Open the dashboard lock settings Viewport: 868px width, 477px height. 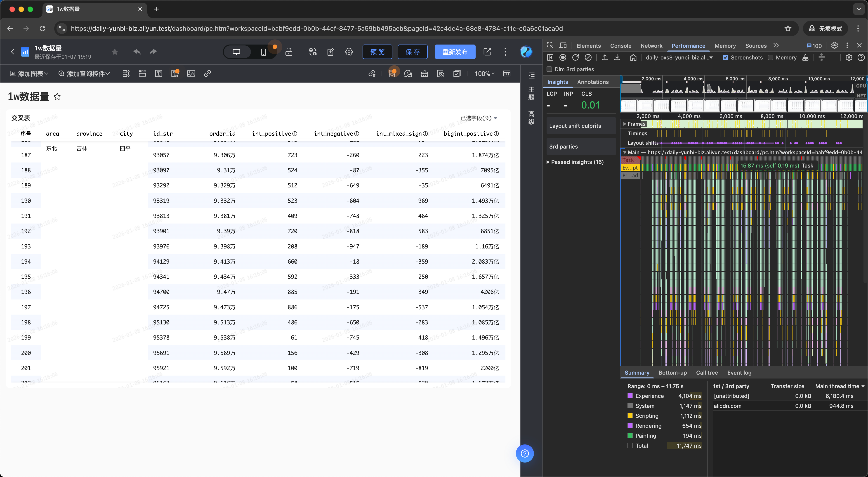289,52
